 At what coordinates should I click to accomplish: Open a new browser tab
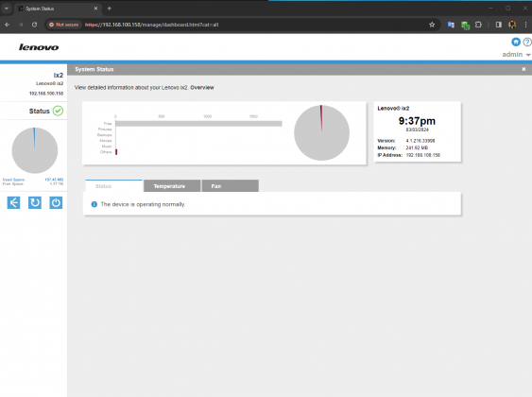click(110, 9)
